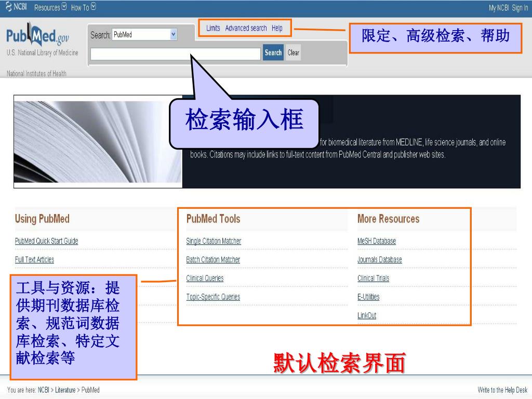Image resolution: width=532 pixels, height=399 pixels.
Task: Open Batch Citation Matcher tool
Action: click(x=213, y=260)
